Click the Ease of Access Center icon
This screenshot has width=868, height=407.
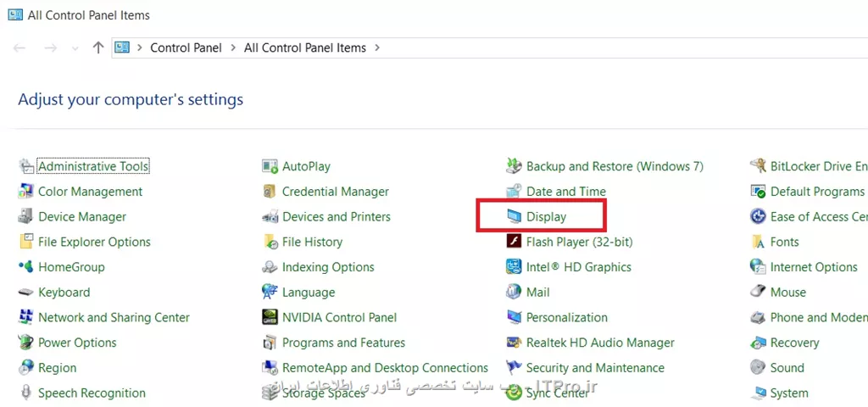click(758, 216)
